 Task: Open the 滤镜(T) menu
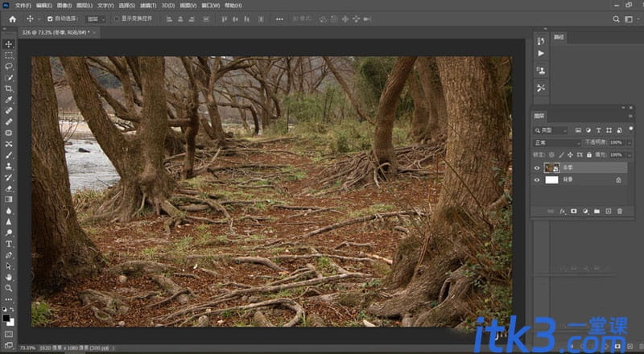148,6
